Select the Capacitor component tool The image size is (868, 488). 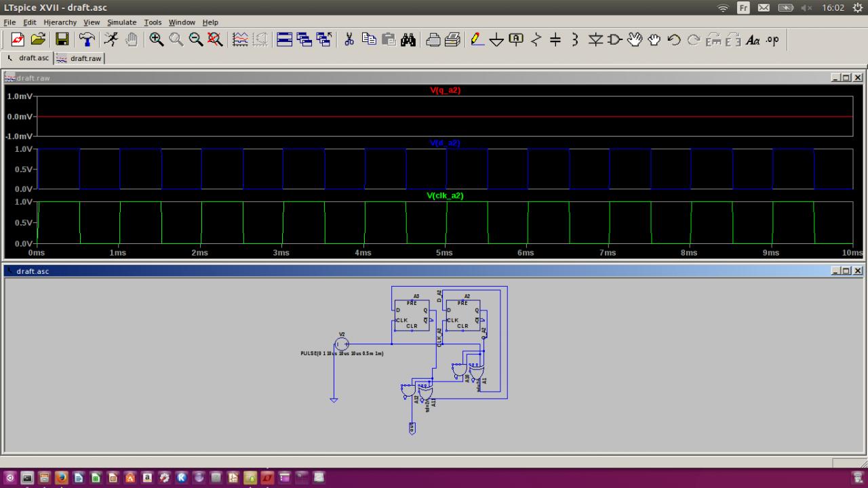coord(555,40)
